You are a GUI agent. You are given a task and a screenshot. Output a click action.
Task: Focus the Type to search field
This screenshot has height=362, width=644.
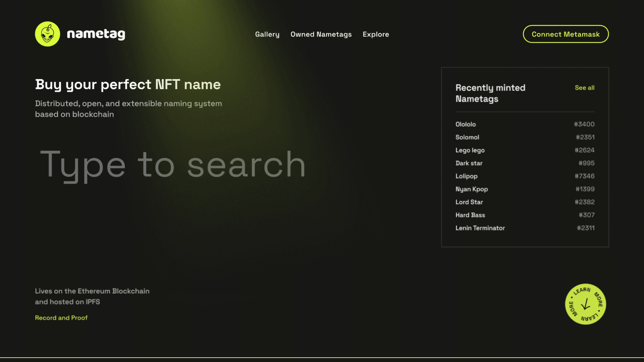(173, 164)
